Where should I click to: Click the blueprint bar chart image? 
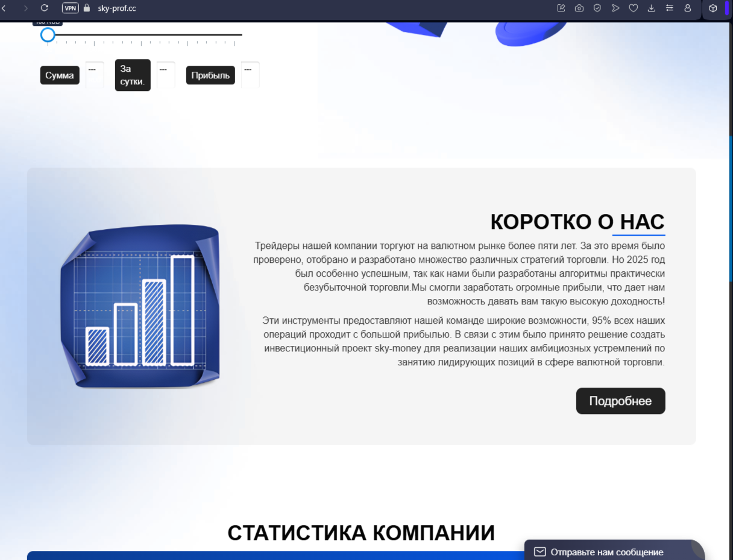(x=140, y=306)
